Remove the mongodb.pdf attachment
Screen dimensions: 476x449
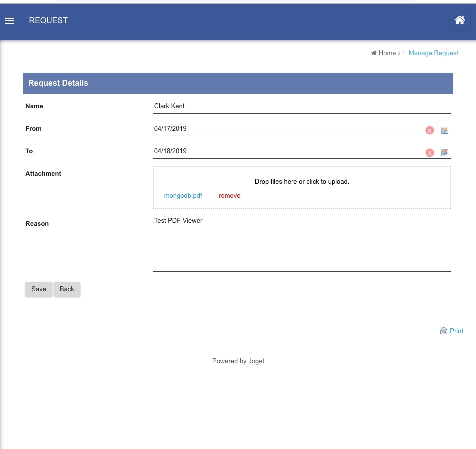pos(229,196)
